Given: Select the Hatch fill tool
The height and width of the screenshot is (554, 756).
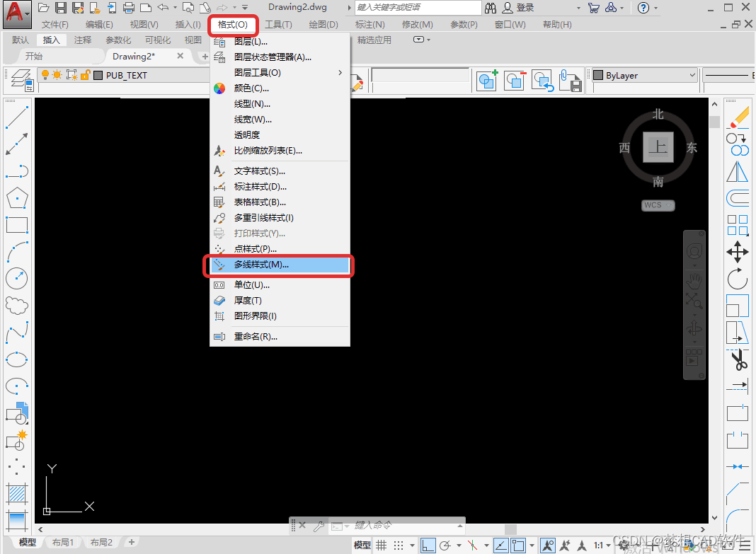Looking at the screenshot, I should click(17, 495).
